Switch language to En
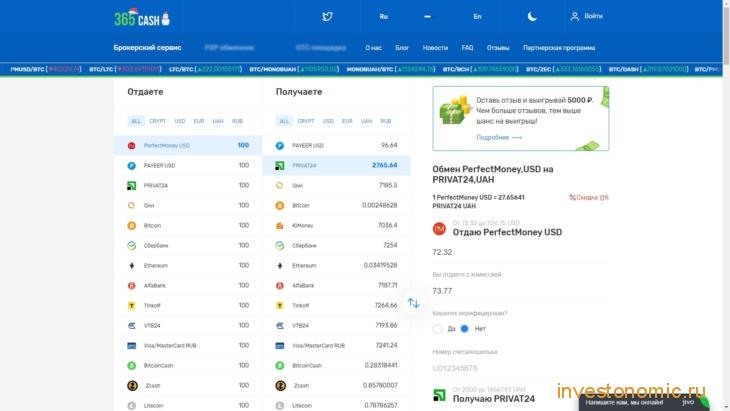The width and height of the screenshot is (730, 411). pos(477,17)
